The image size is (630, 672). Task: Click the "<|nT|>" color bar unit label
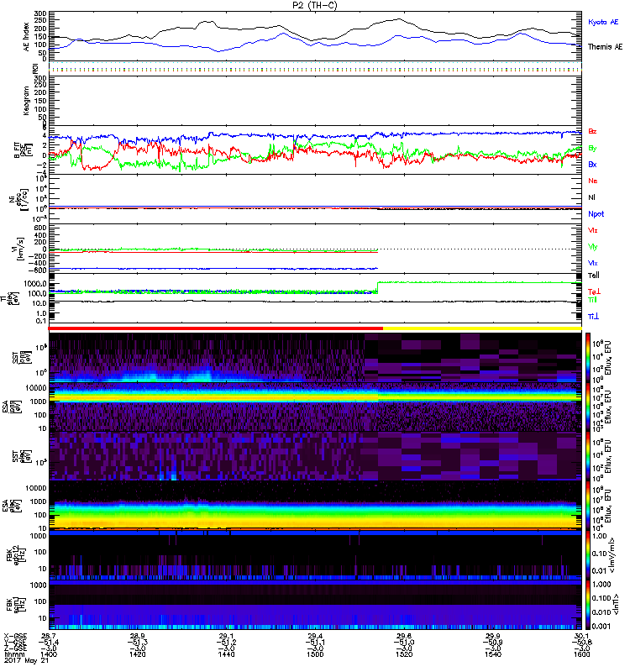(x=618, y=604)
